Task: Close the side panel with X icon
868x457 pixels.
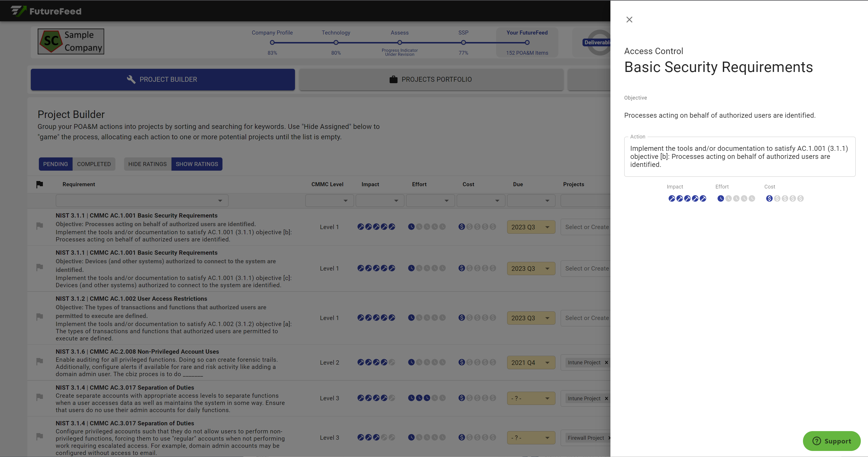Action: [629, 20]
